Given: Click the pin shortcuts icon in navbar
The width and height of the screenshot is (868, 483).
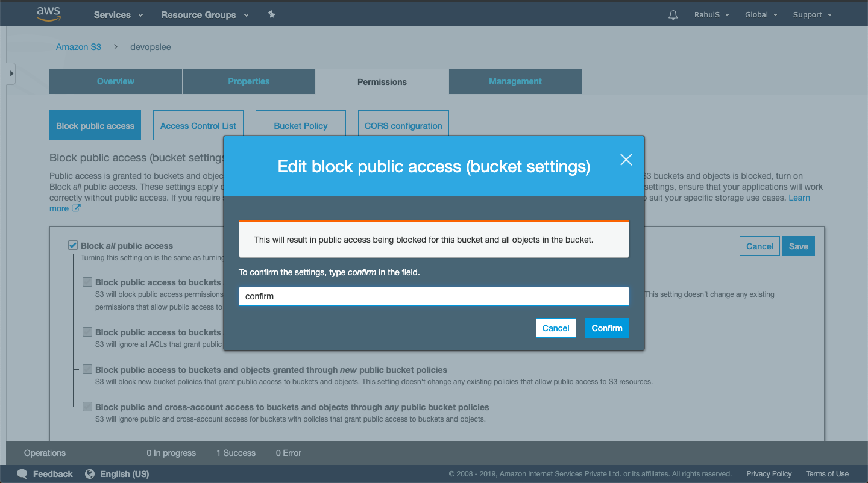Looking at the screenshot, I should (x=271, y=14).
